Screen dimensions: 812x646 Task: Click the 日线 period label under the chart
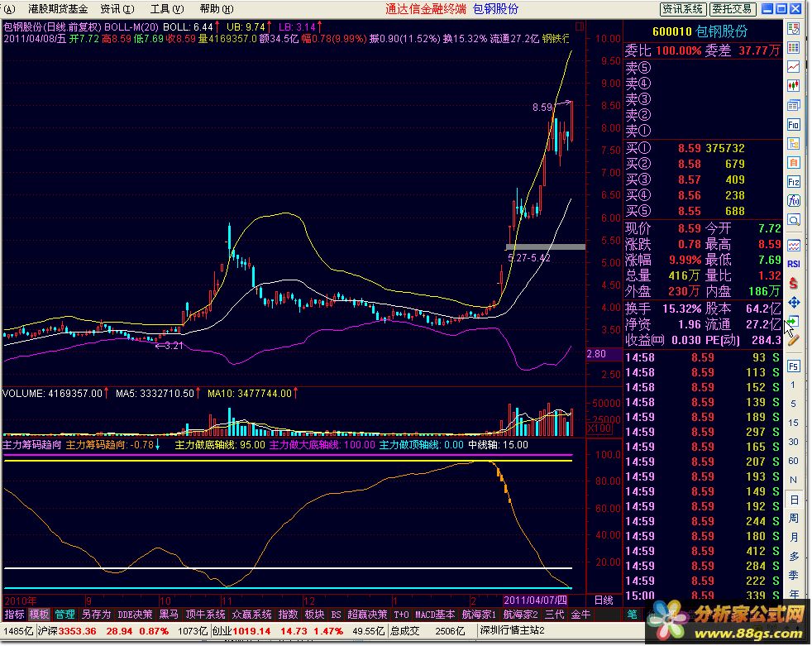pyautogui.click(x=604, y=601)
